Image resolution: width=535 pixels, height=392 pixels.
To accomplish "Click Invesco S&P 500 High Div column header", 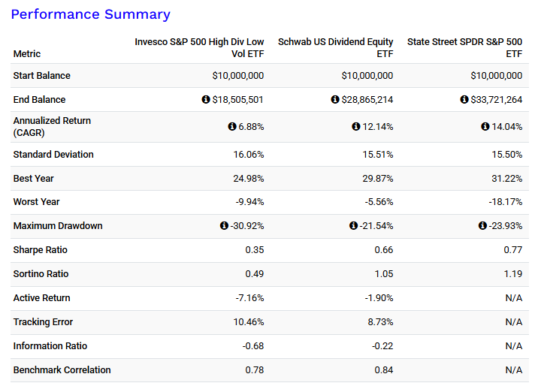I will pos(199,48).
